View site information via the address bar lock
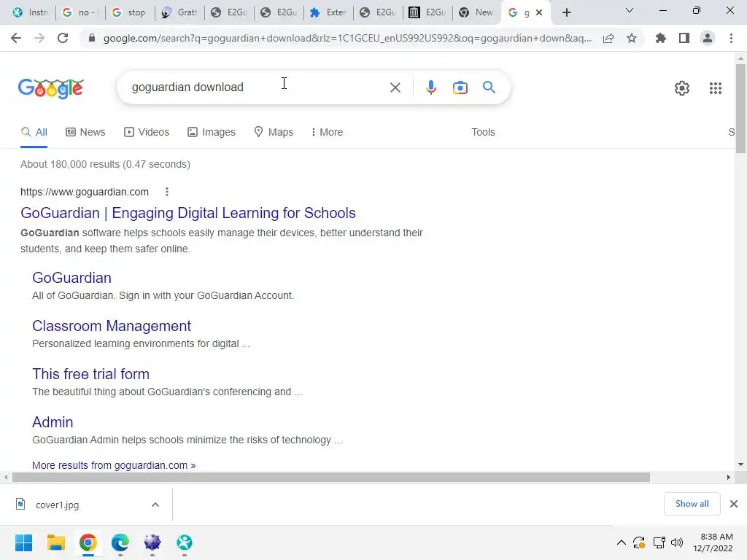Screen dimensions: 747x560 [x=92, y=38]
